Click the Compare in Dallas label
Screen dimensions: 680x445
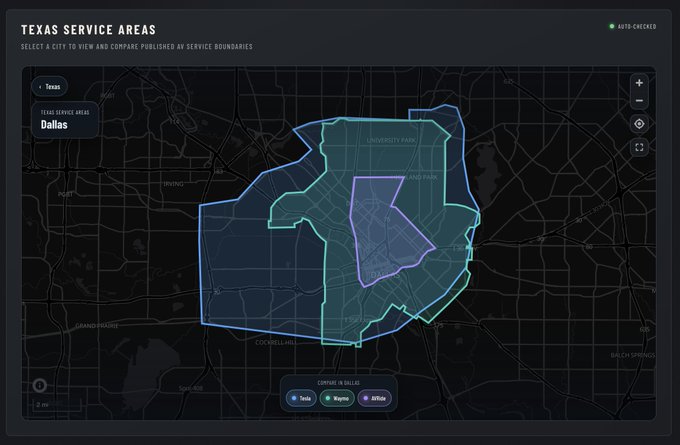(338, 383)
